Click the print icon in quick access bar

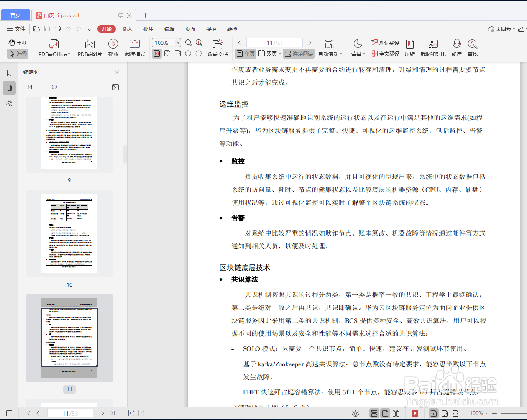pos(58,29)
